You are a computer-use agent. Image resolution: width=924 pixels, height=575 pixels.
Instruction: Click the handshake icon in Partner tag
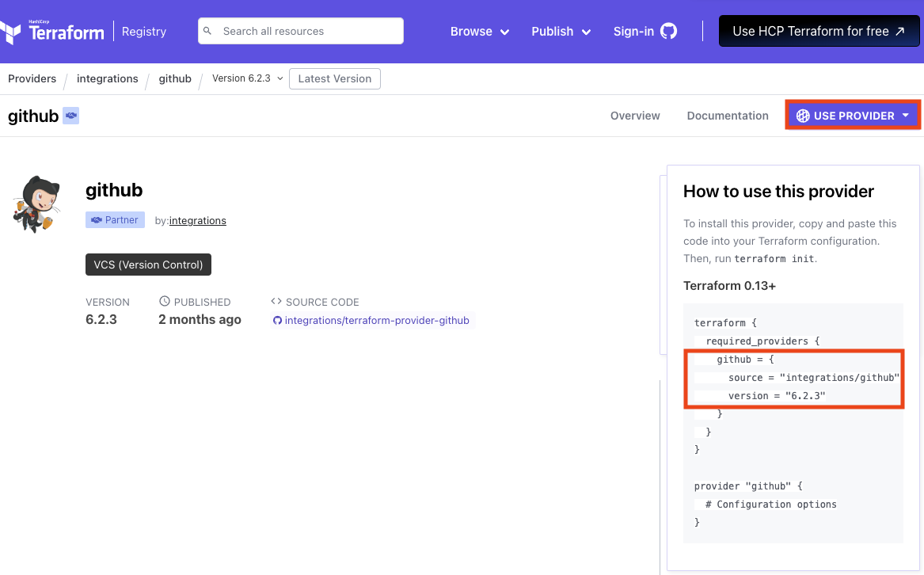[x=97, y=220]
